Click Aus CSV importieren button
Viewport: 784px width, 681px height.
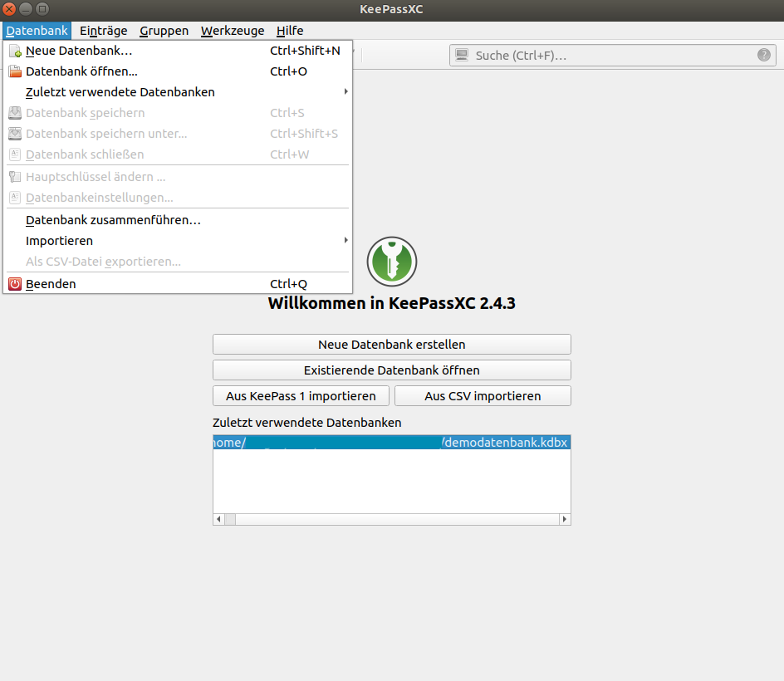[483, 396]
